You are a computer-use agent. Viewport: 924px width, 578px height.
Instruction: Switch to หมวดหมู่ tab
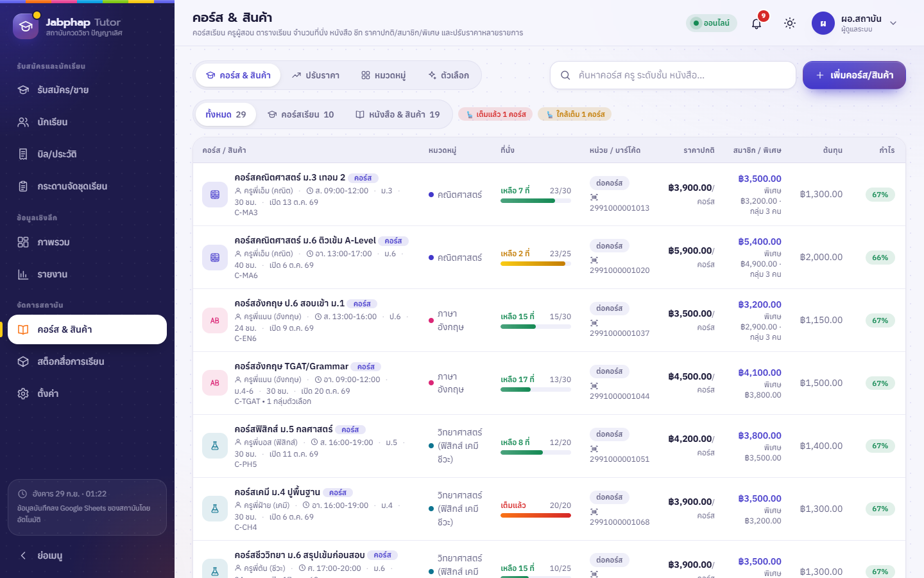(x=383, y=75)
